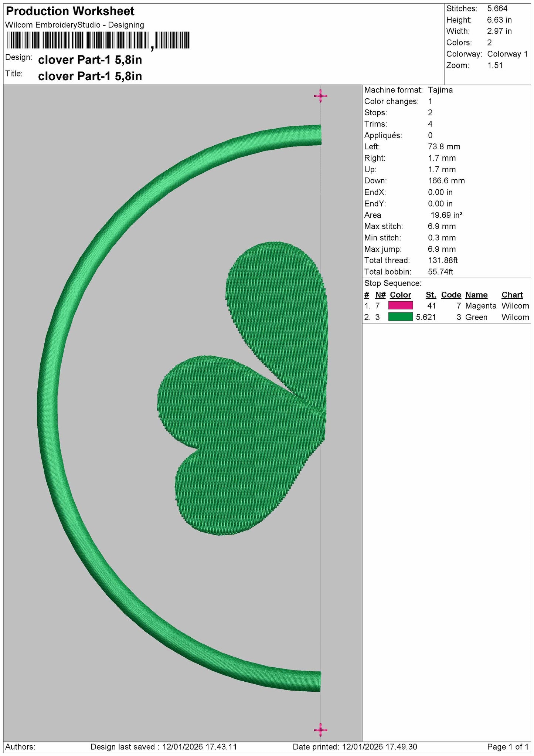Click the 'Name' column header
This screenshot has width=534, height=756.
(x=476, y=295)
